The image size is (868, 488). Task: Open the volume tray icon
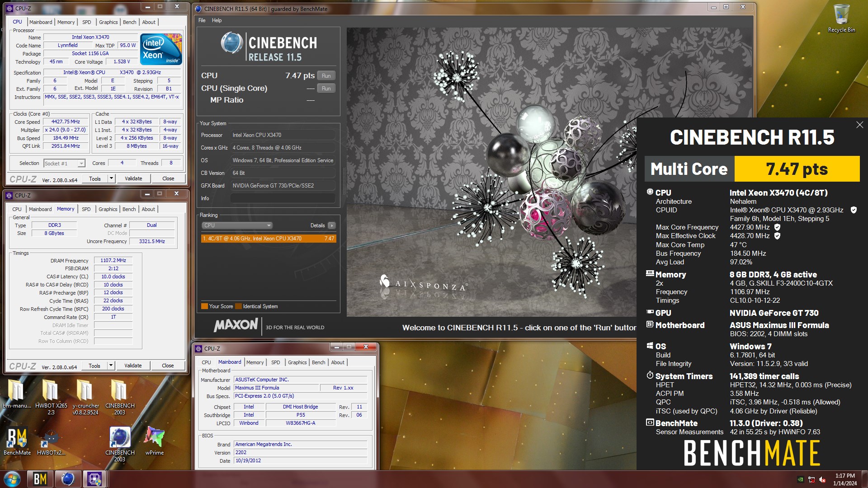[x=822, y=479]
